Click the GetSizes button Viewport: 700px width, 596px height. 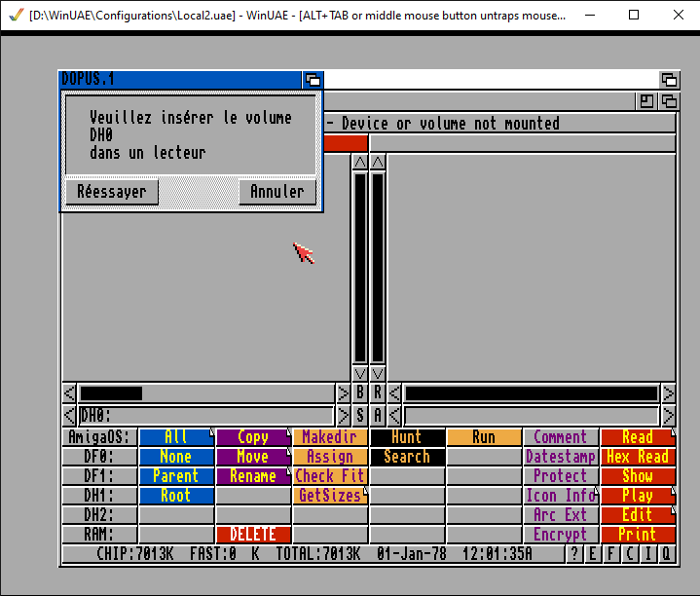[x=330, y=496]
